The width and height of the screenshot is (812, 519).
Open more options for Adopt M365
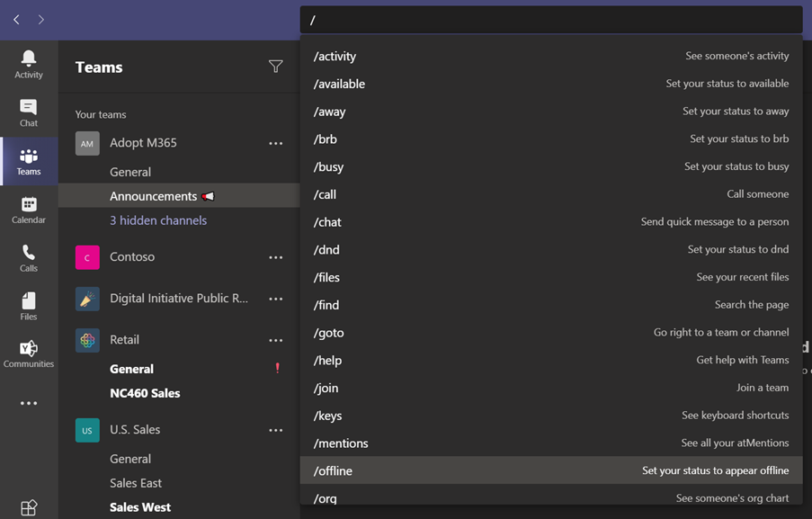coord(275,144)
